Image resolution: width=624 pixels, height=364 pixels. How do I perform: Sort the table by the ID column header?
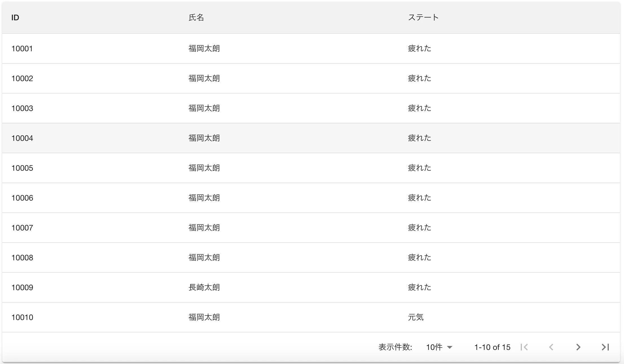point(15,17)
